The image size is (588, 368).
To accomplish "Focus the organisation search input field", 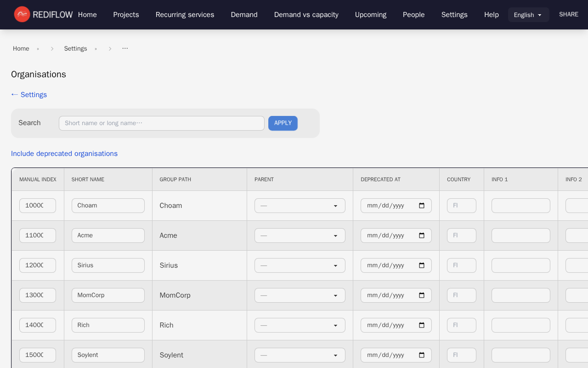I will click(x=161, y=123).
